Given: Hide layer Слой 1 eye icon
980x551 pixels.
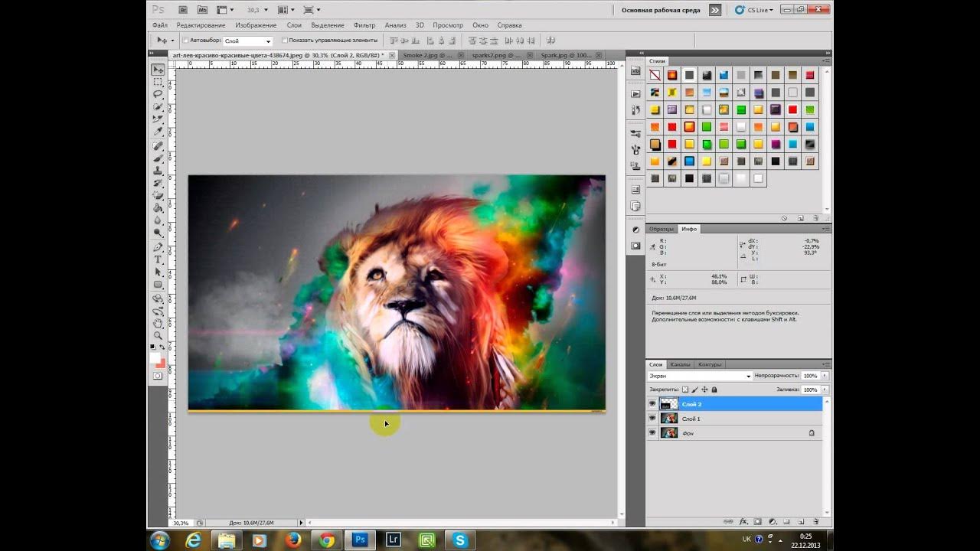Looking at the screenshot, I should click(652, 419).
